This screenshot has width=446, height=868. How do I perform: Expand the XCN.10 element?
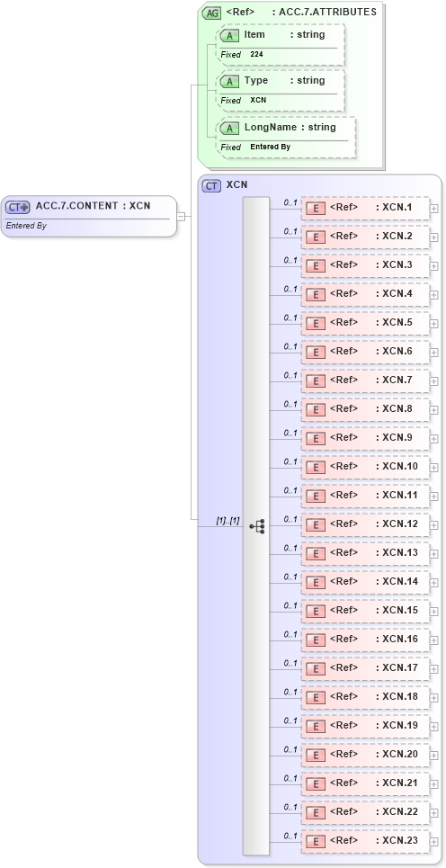pyautogui.click(x=433, y=468)
